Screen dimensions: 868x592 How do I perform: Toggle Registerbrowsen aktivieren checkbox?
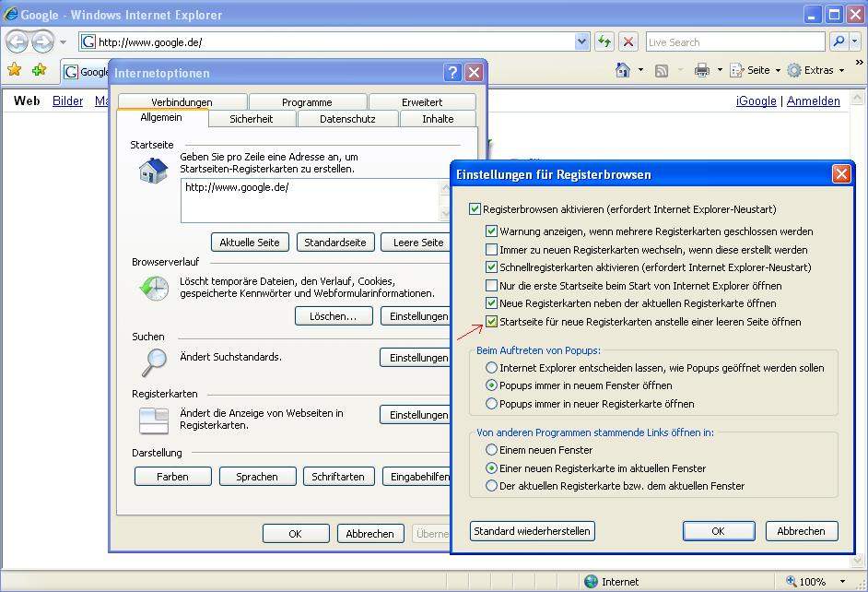coord(475,208)
